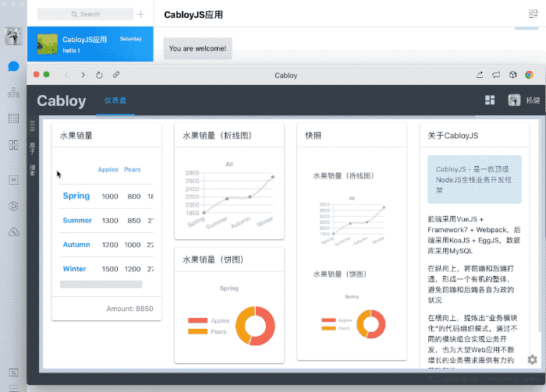546x392 pixels.
Task: Click the 水果销量（饼图） card title
Action: 213,260
